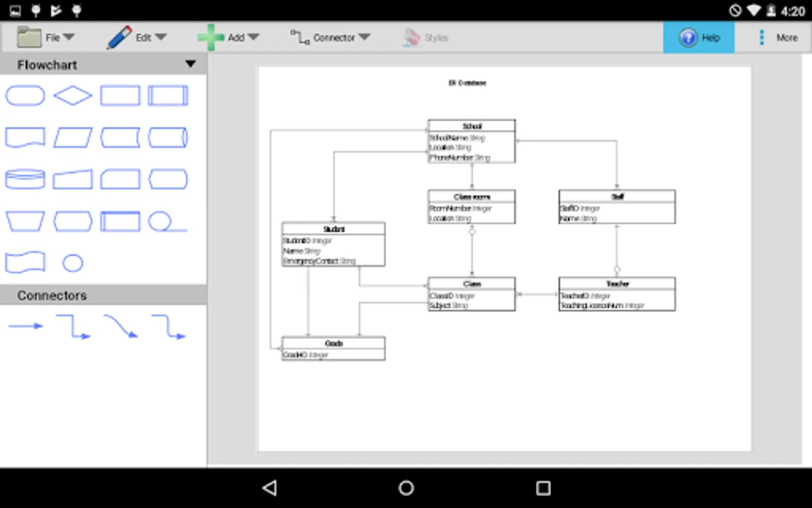The width and height of the screenshot is (812, 508).
Task: Pick the rounded terminator shape
Action: click(x=25, y=95)
